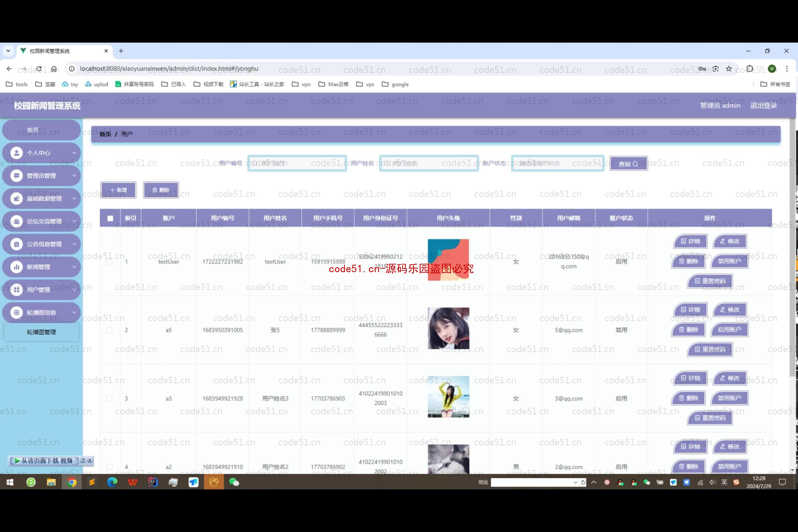Viewport: 798px width, 532px height.
Task: Expand 论坛交流管理 sidebar menu
Action: (42, 221)
